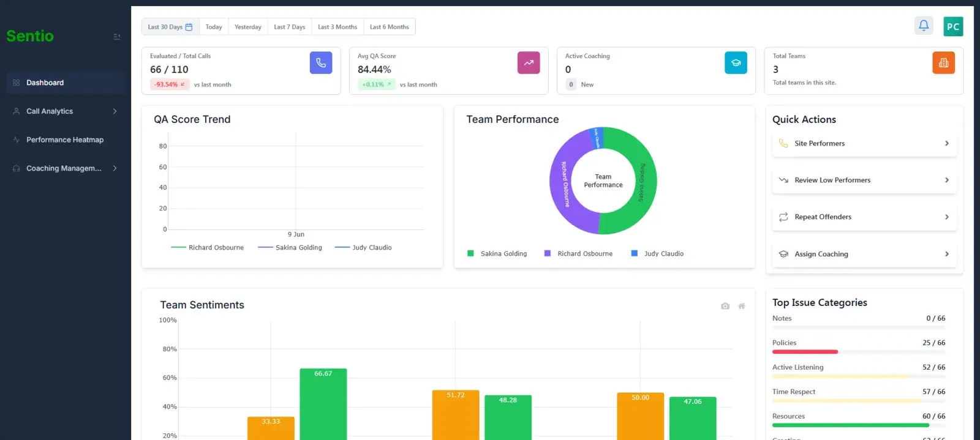Click the 0 New coaching badge

(x=571, y=84)
